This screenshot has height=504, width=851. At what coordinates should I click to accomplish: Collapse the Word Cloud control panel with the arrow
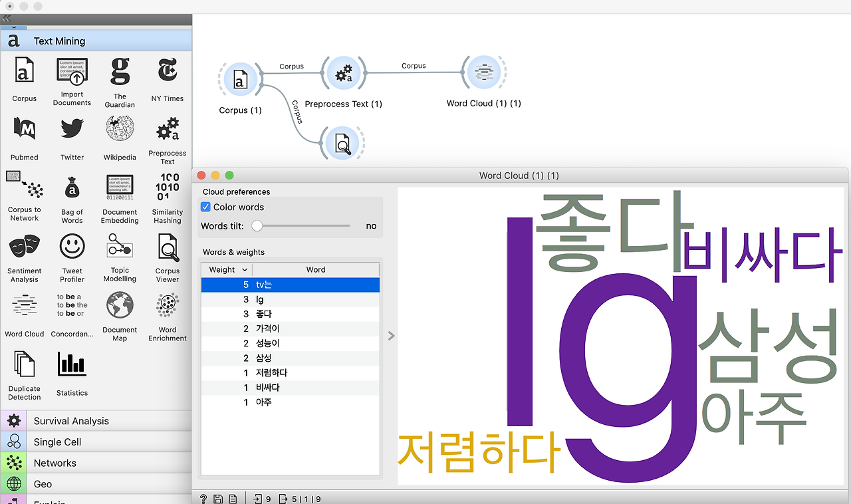tap(391, 336)
